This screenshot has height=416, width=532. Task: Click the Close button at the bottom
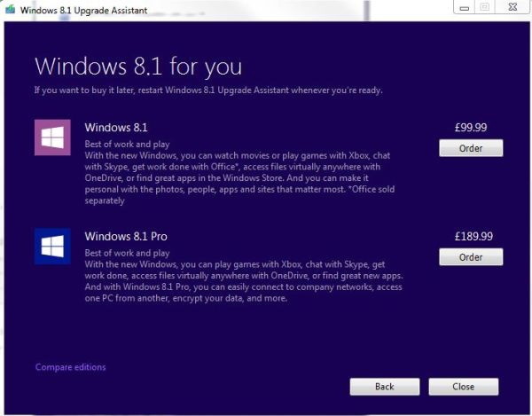click(x=464, y=387)
